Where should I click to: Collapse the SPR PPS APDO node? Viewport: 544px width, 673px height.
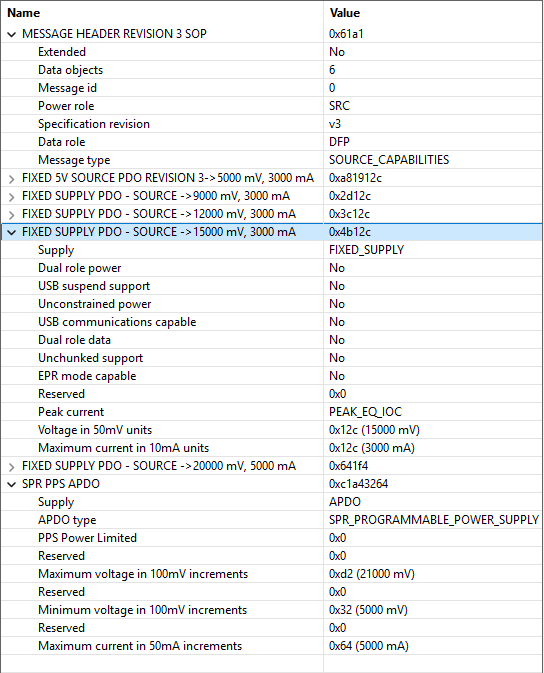click(x=12, y=485)
